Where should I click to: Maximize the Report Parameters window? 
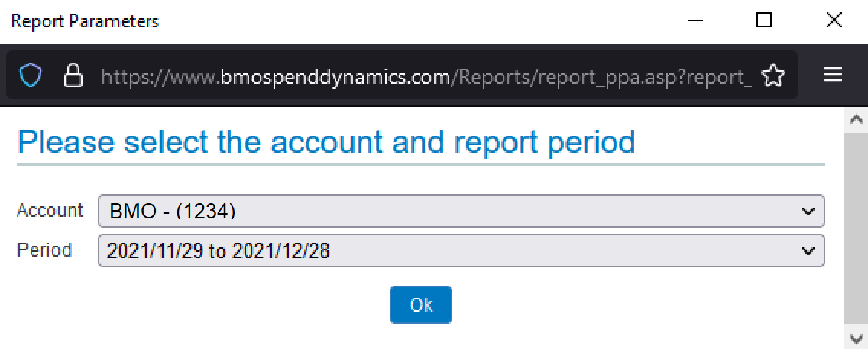click(764, 21)
